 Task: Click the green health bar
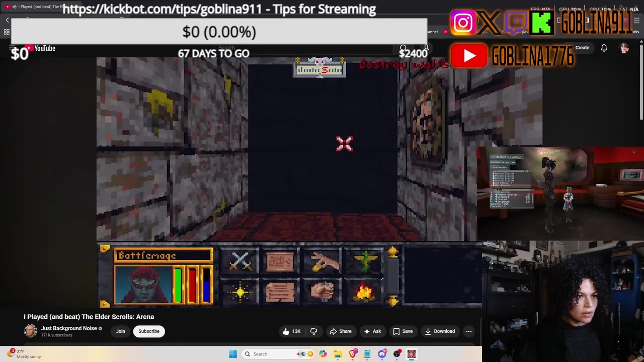(x=178, y=285)
